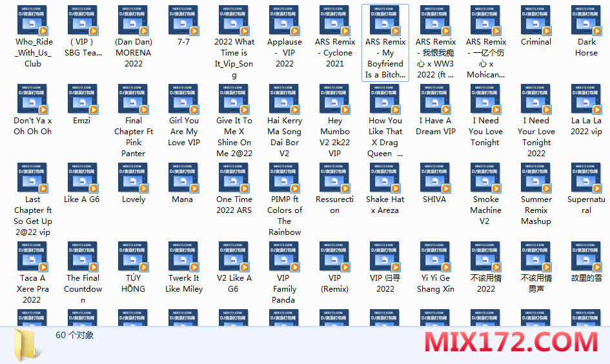The width and height of the screenshot is (610, 364).
Task: Select PIMP ft Colors of The Rainbow icon
Action: point(284,177)
